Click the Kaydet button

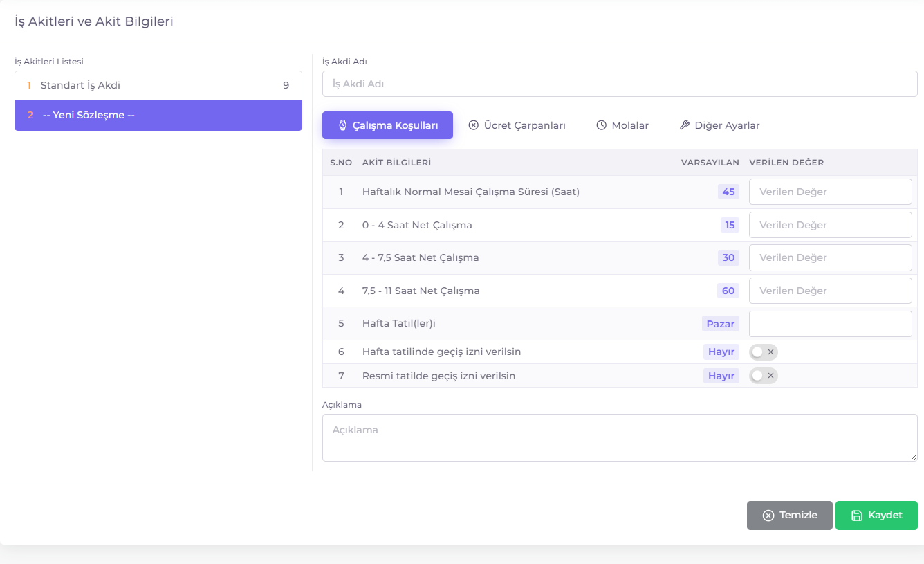[x=876, y=516]
